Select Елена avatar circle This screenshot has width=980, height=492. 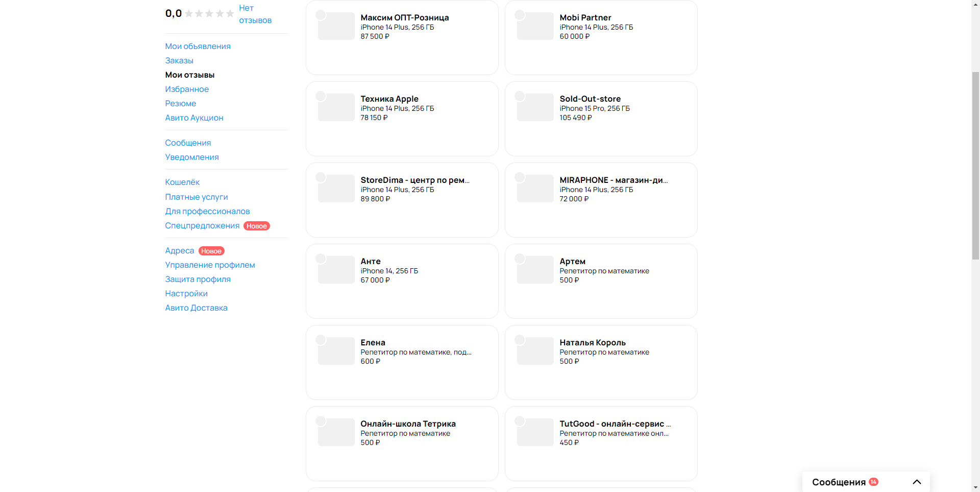click(321, 340)
